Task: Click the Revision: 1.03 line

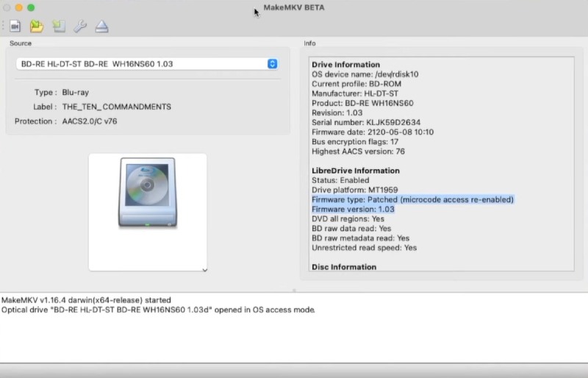Action: [x=337, y=113]
